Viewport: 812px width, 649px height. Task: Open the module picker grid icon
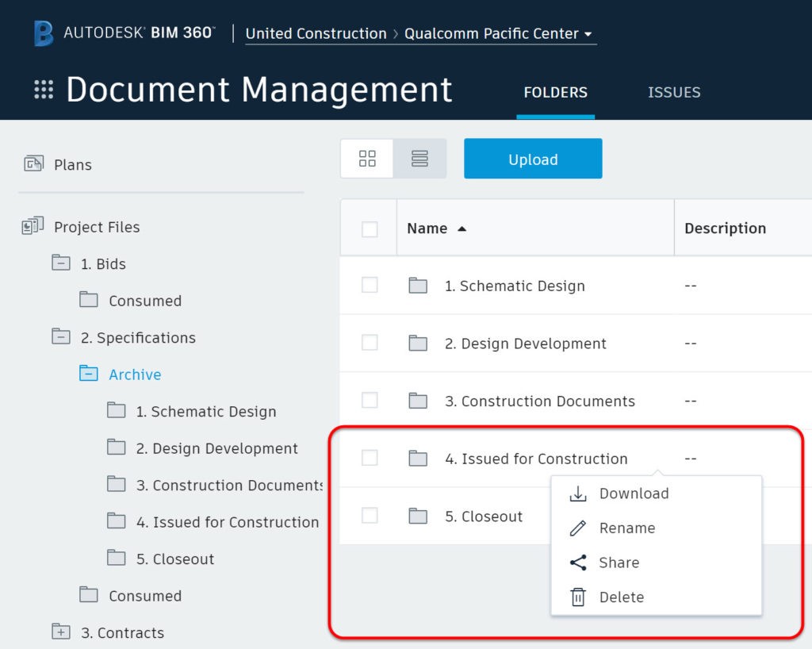click(44, 89)
